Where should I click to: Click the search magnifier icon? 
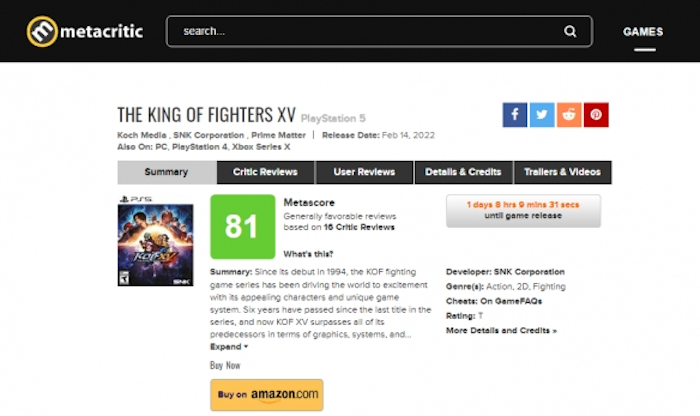(570, 31)
